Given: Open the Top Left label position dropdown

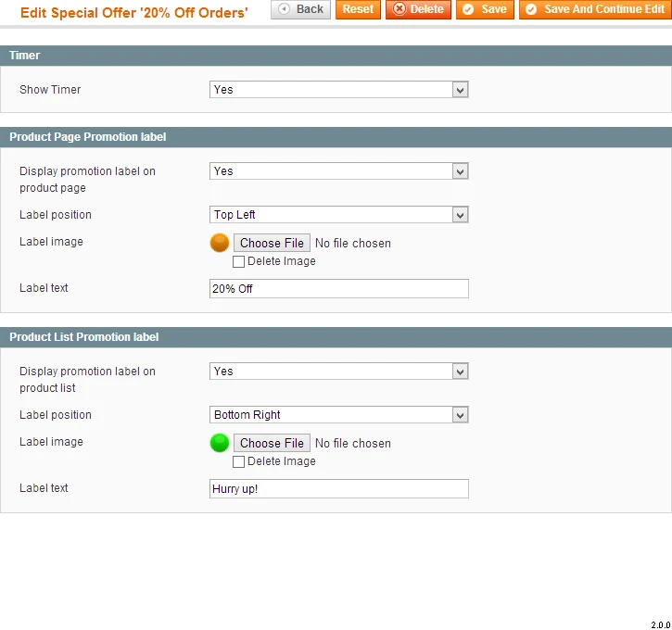Looking at the screenshot, I should click(x=339, y=215).
